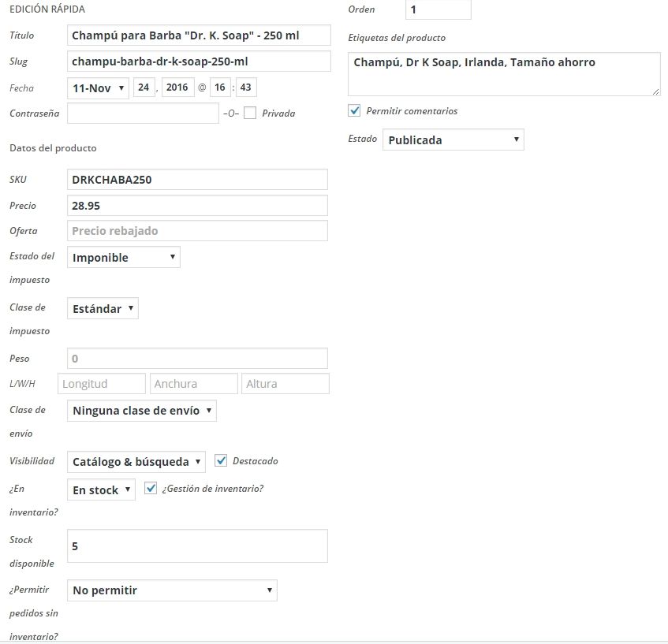This screenshot has width=668, height=644.
Task: Click the Precio field showing 28.95
Action: (x=197, y=205)
